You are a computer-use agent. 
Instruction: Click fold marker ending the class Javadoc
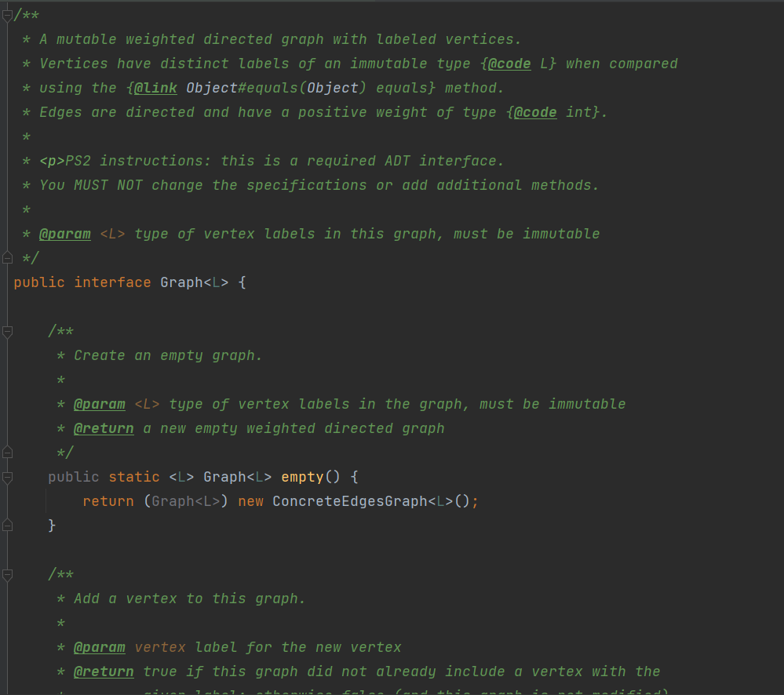[8, 257]
